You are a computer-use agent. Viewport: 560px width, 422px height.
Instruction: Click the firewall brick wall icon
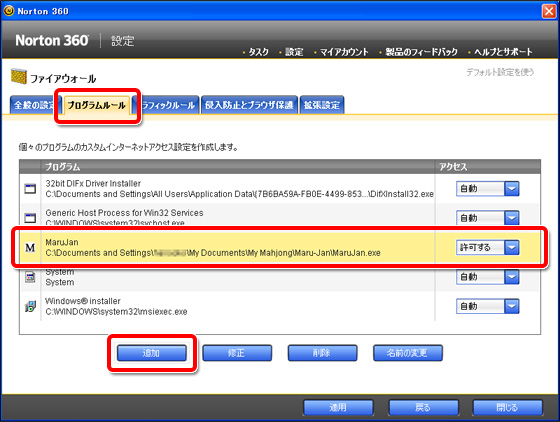coord(19,76)
